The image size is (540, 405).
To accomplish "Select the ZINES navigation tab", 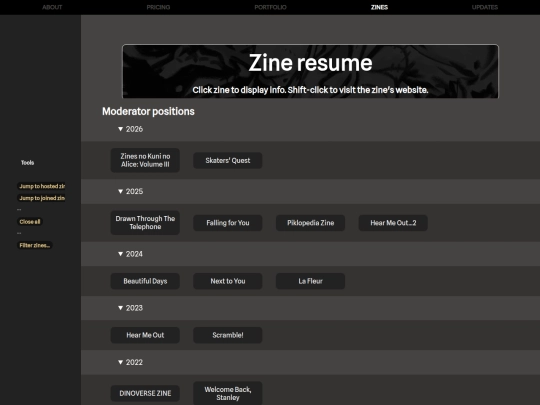I will click(x=379, y=7).
